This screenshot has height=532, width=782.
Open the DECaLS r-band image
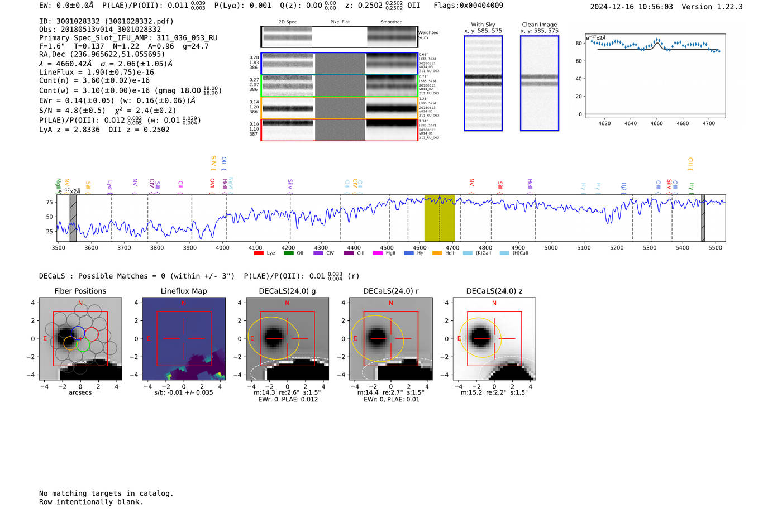pos(390,339)
